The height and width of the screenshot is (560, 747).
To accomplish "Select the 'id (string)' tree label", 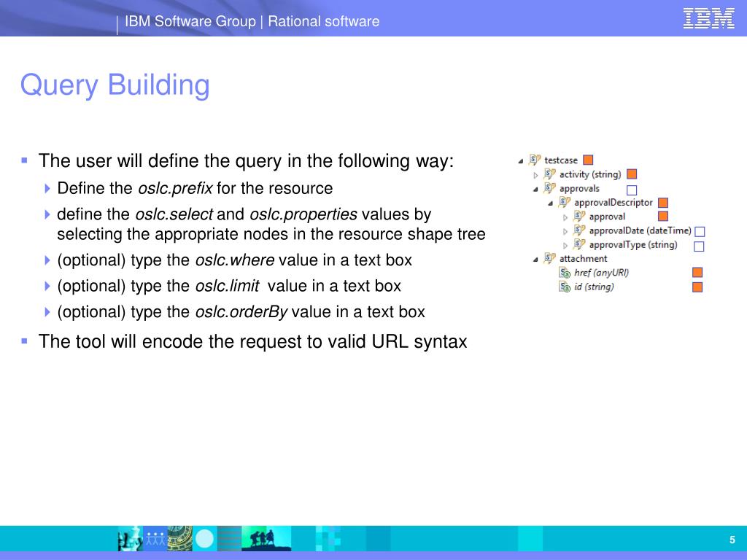I will pos(594,287).
